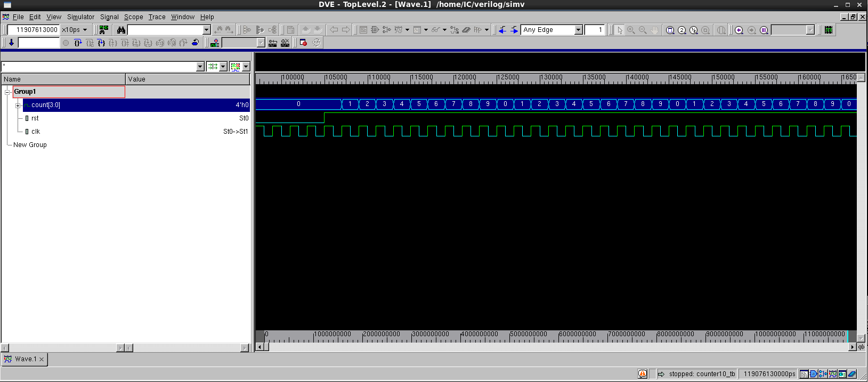Click the current time input field
868x382 pixels.
click(x=33, y=30)
